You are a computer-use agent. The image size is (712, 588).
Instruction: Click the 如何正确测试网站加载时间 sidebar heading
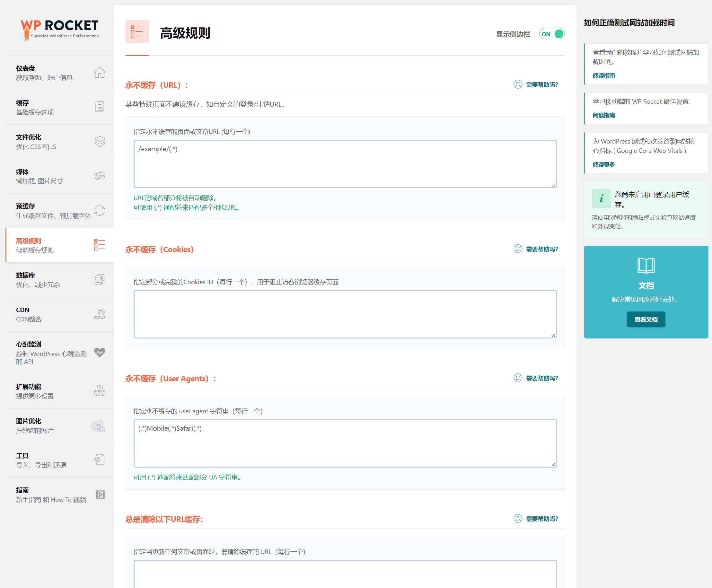pyautogui.click(x=629, y=23)
